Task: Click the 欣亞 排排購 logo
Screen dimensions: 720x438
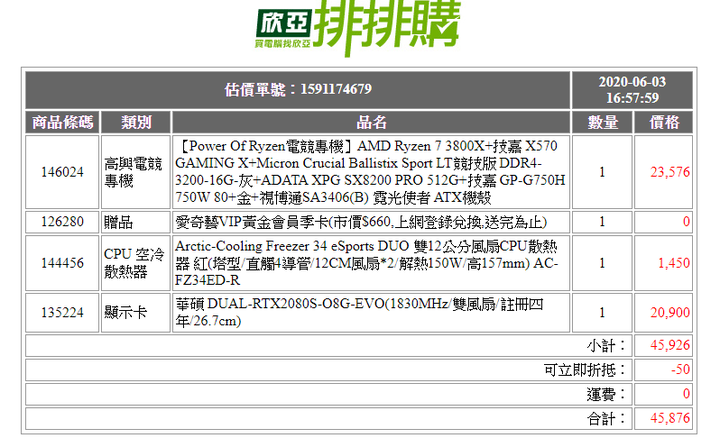Action: pos(358,28)
